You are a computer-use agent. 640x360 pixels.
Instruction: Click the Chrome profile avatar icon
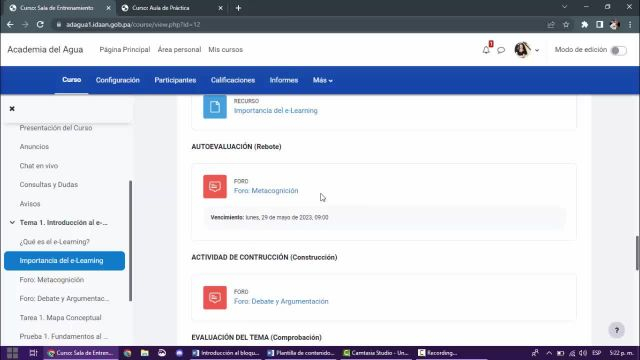pos(614,24)
